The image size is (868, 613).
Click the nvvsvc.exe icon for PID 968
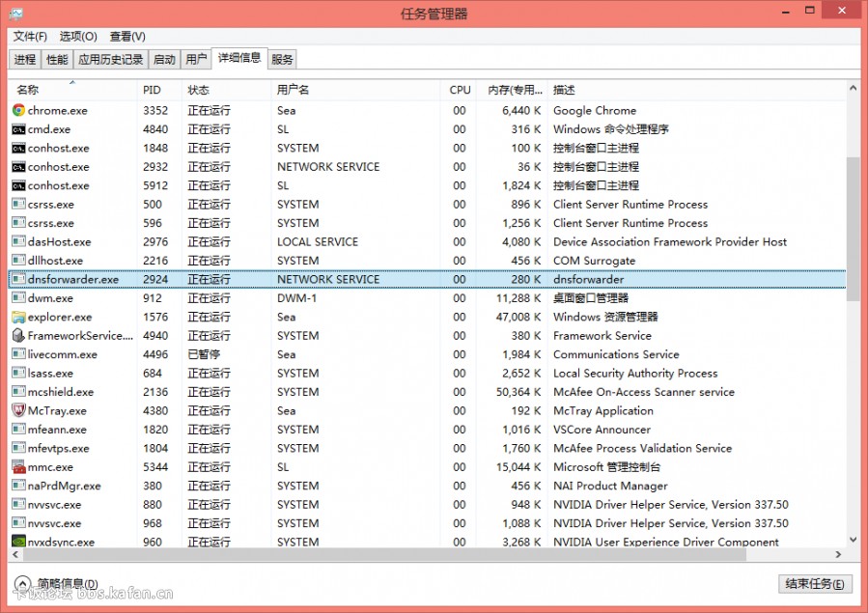coord(18,523)
